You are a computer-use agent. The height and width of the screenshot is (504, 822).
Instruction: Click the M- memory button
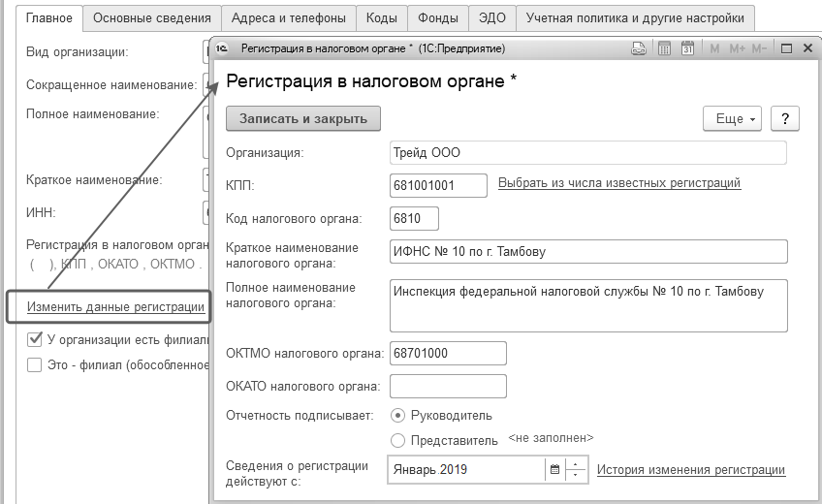(759, 48)
